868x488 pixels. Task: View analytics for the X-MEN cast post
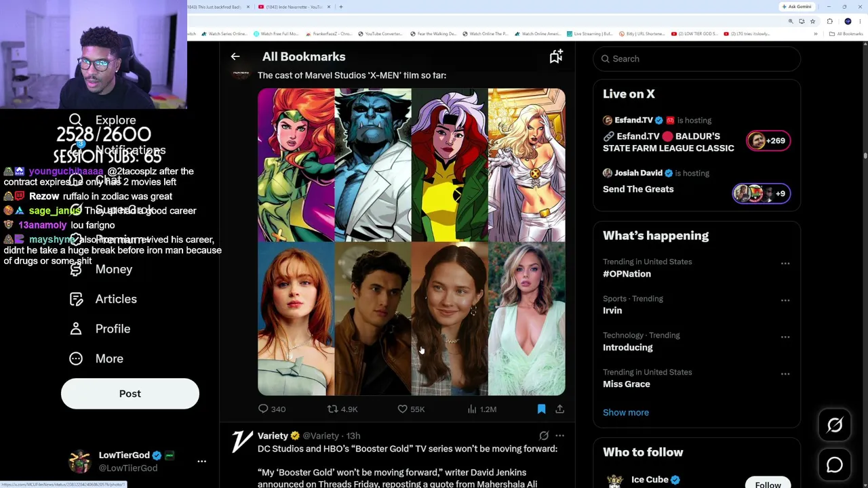pos(481,409)
